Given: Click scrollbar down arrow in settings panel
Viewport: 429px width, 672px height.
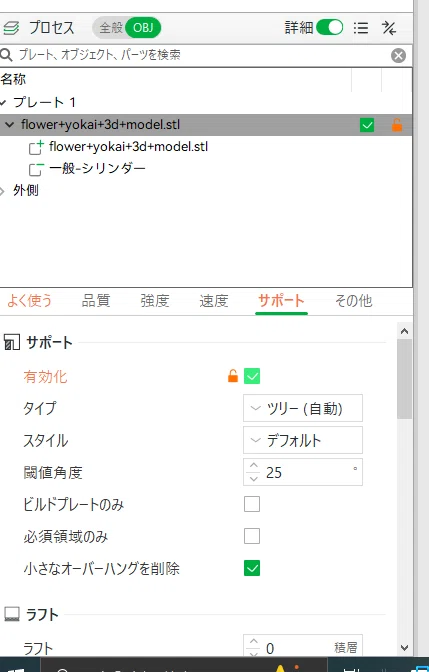Looking at the screenshot, I should (404, 648).
